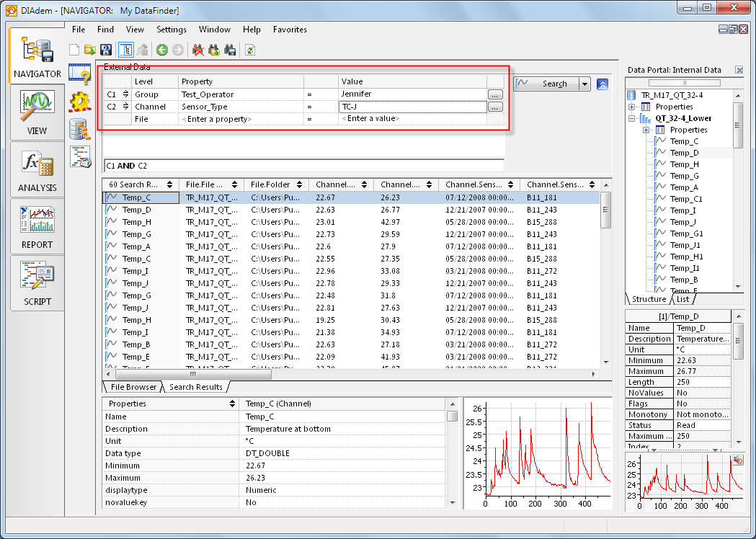Screen dimensions: 756x539
Task: Switch Data Portal to List tab
Action: 683,299
